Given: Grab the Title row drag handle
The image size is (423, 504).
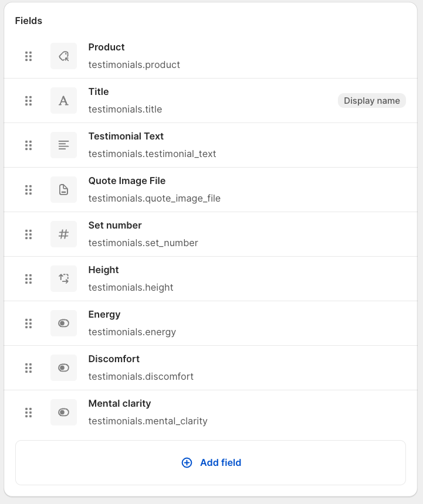Looking at the screenshot, I should click(x=28, y=101).
